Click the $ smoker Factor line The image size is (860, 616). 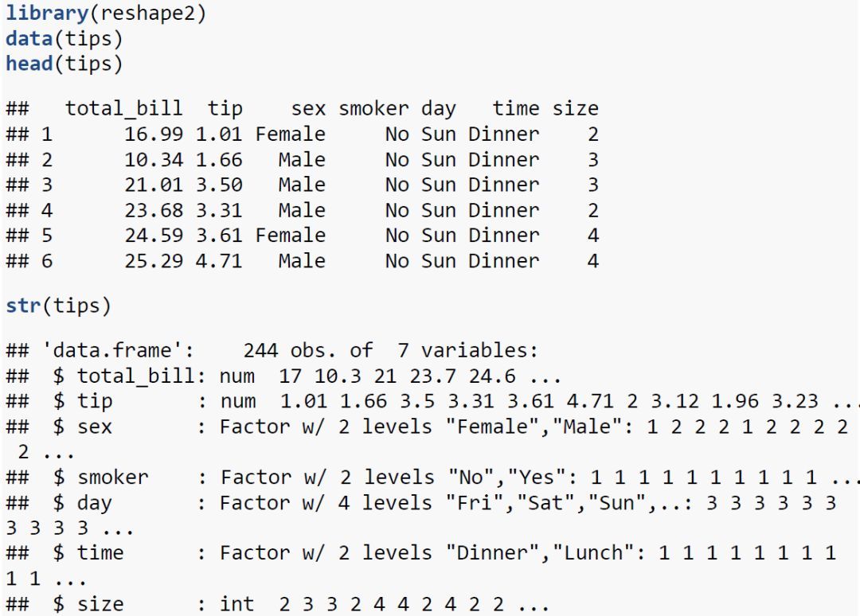[432, 478]
